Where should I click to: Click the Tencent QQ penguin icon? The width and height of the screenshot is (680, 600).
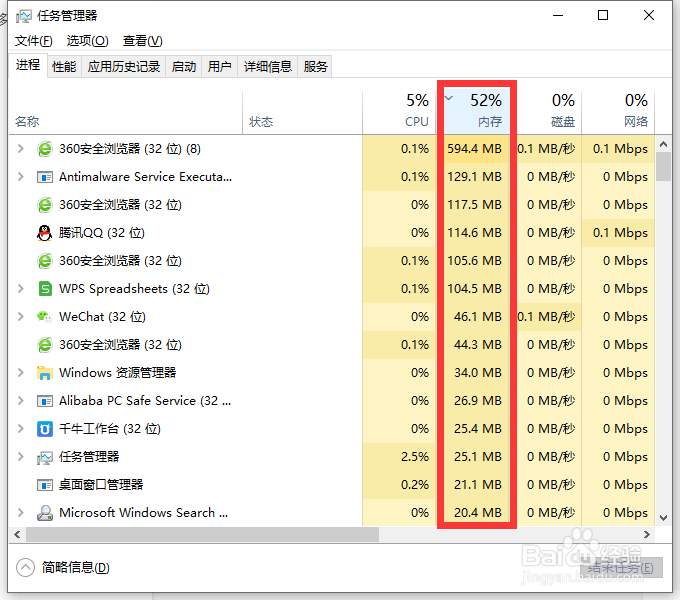click(44, 233)
